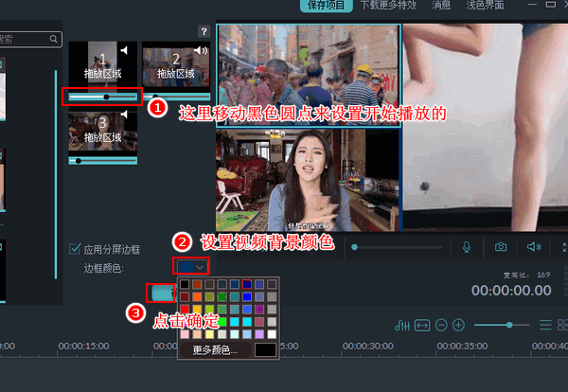
Task: Pick the peach pastel swatch
Action: click(197, 334)
